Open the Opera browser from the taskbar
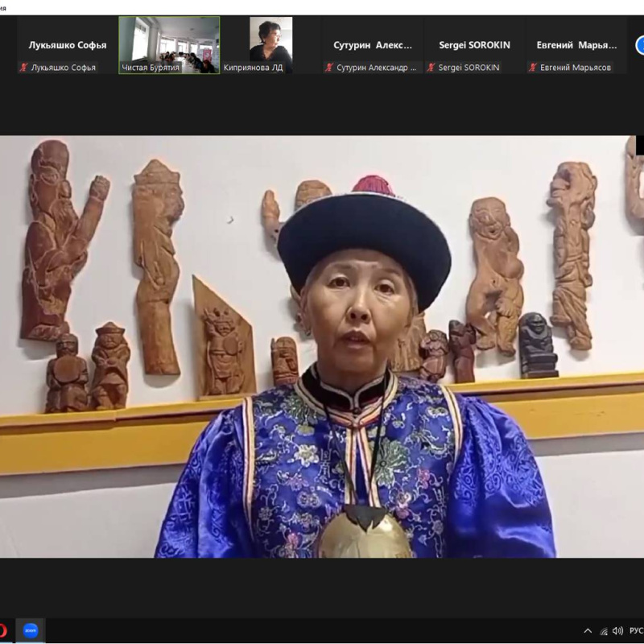644x644 pixels. point(2,630)
